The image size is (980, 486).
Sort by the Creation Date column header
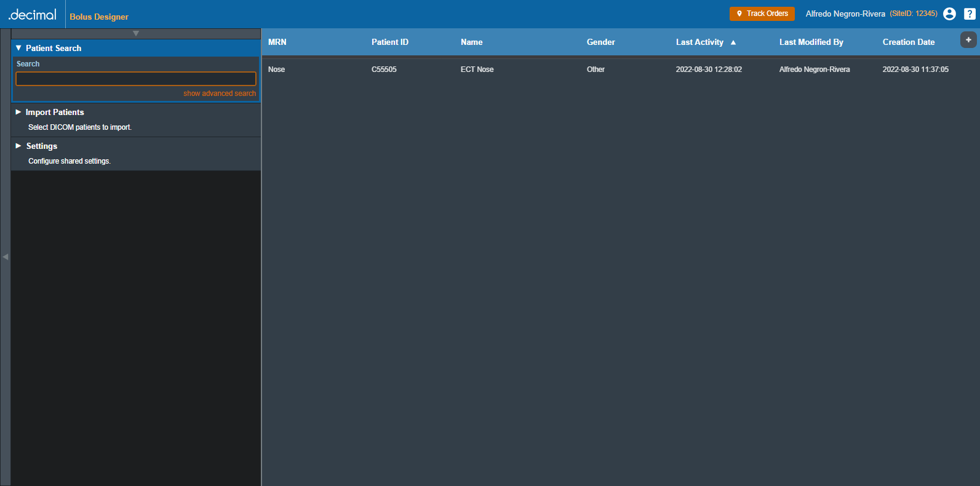(908, 42)
